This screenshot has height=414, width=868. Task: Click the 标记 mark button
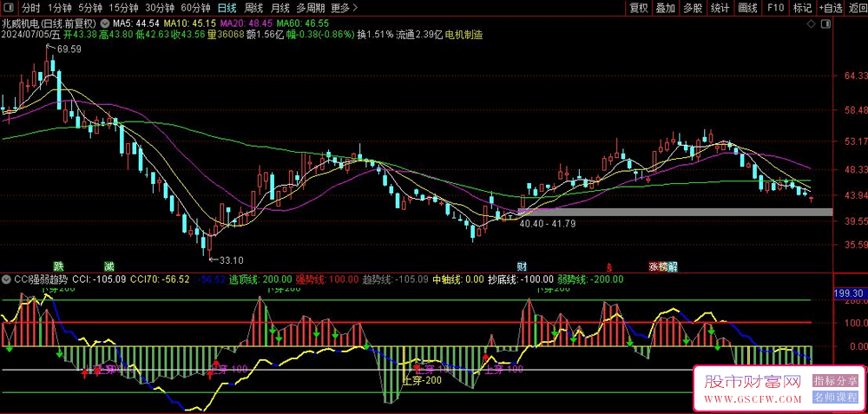[x=802, y=8]
